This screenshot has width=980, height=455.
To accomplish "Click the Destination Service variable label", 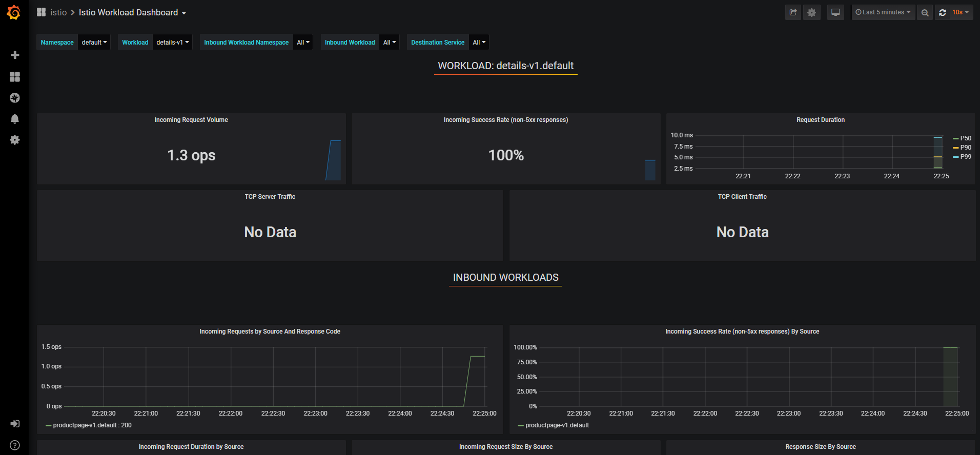I will (x=438, y=43).
